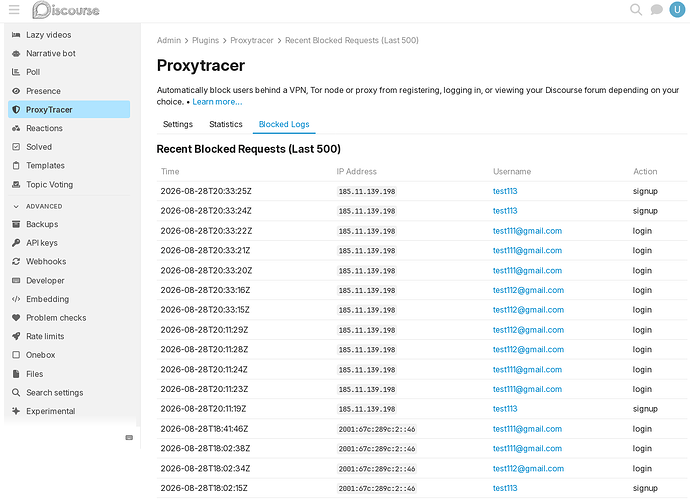The image size is (690, 499).
Task: Open the user avatar menu
Action: [677, 10]
